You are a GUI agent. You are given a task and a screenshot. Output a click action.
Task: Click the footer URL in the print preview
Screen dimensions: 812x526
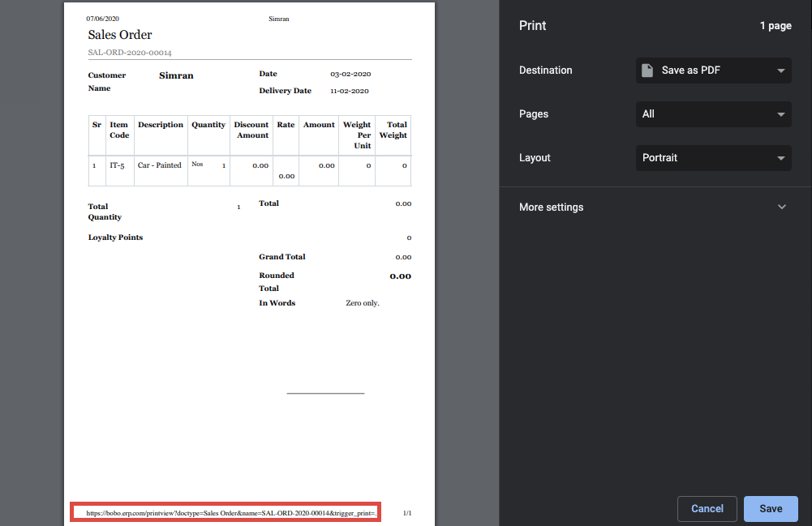tap(231, 513)
